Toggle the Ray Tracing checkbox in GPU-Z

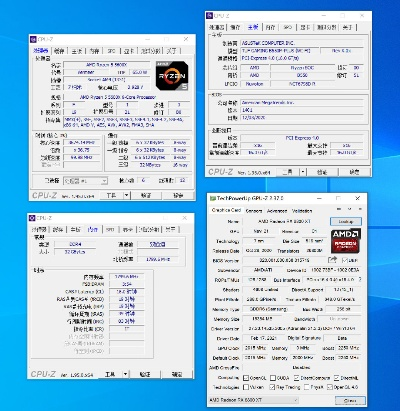point(272,387)
